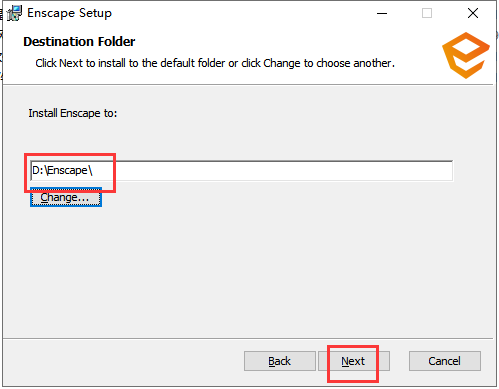The image size is (499, 389).
Task: Click the D:\Enscape\ install path field
Action: (242, 171)
